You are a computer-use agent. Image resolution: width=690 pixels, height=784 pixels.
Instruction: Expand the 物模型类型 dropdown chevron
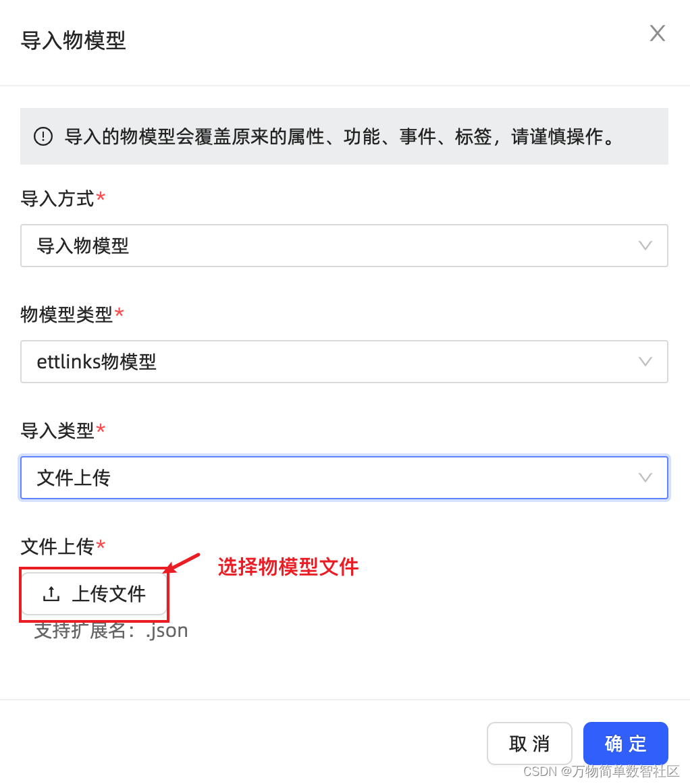645,362
